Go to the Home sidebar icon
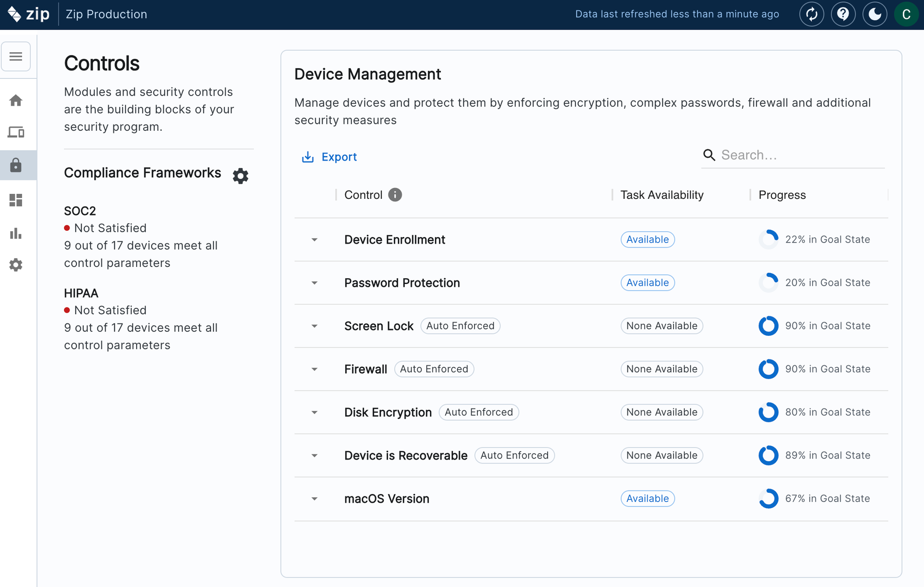This screenshot has width=924, height=587. 16,100
